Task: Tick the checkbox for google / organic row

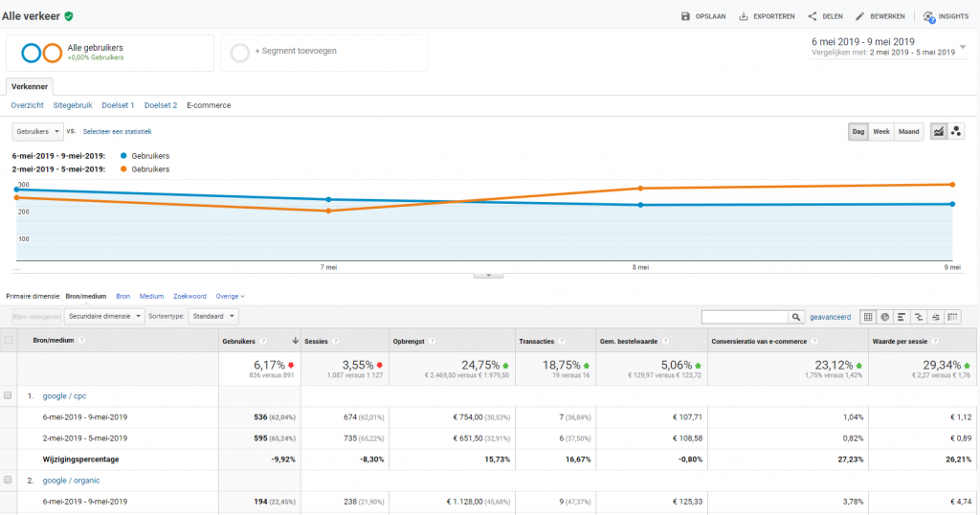Action: pos(8,480)
